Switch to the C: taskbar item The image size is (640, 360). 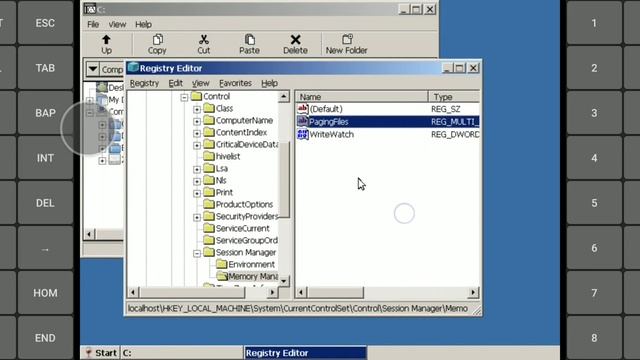click(x=182, y=353)
